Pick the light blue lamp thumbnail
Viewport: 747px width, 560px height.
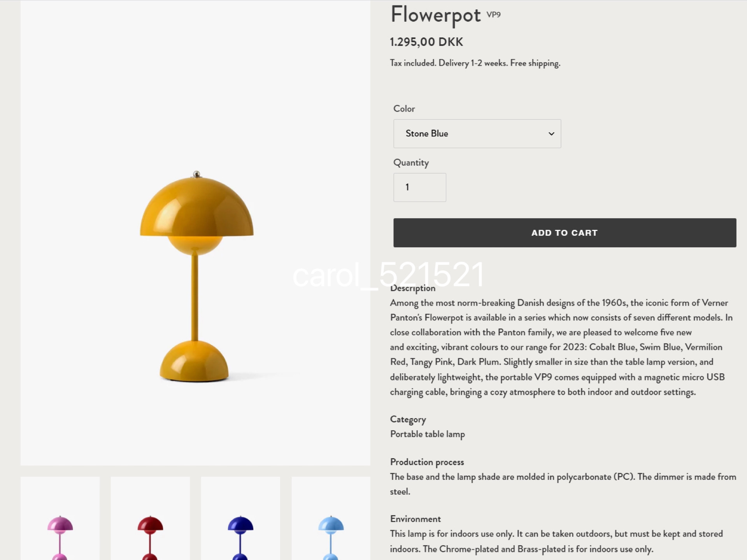pos(331,519)
